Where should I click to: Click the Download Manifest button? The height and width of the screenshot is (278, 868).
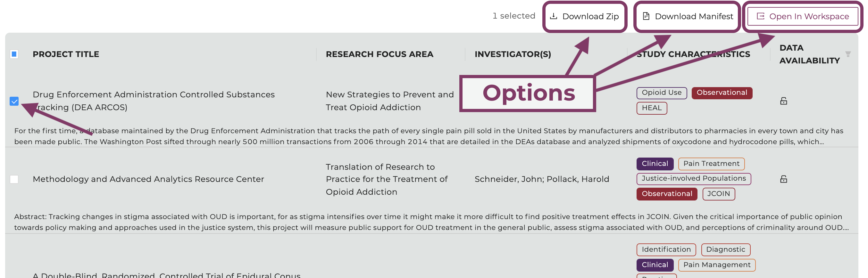(688, 16)
